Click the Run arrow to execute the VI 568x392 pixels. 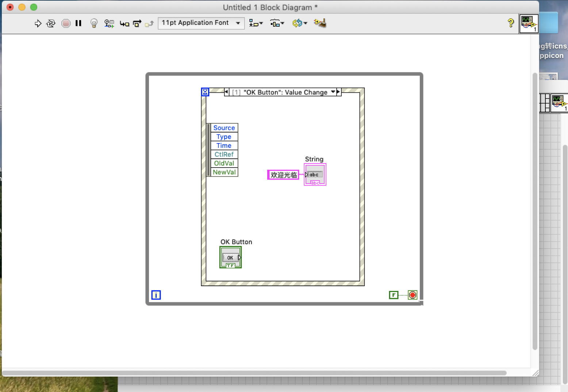(38, 23)
